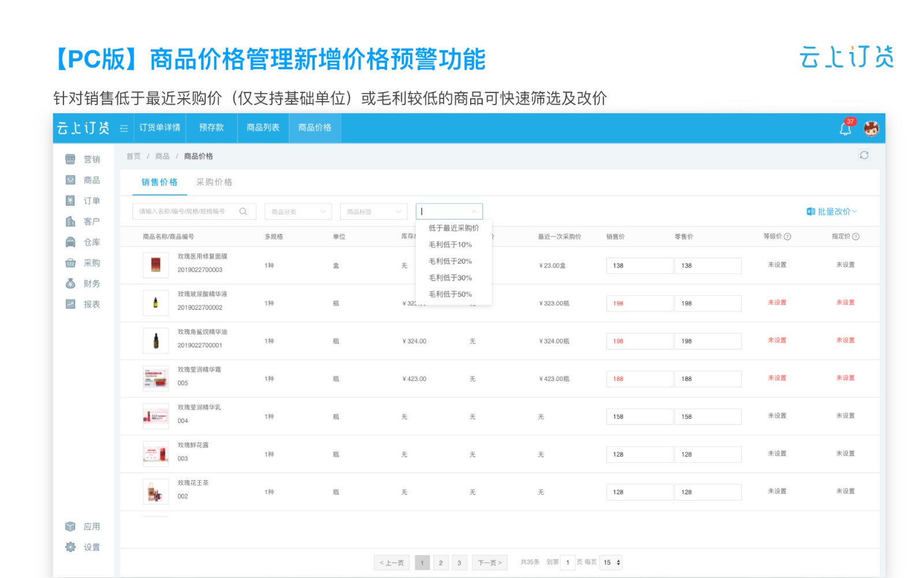Open the 订货单详情 top tab
This screenshot has height=578, width=924.
click(159, 128)
